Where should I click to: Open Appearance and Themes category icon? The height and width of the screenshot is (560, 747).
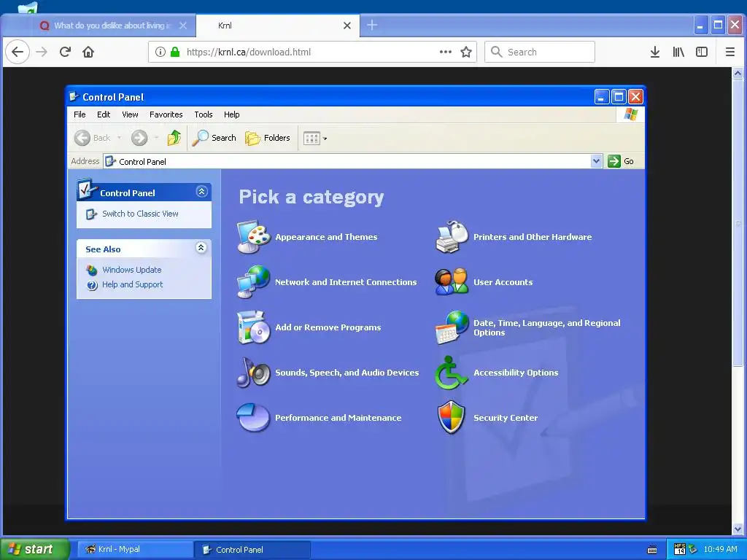pyautogui.click(x=254, y=237)
